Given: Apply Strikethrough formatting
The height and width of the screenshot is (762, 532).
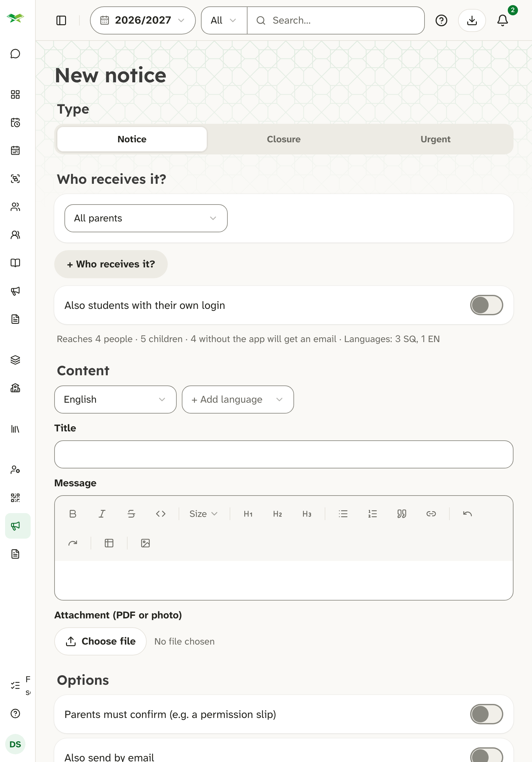Looking at the screenshot, I should click(131, 514).
